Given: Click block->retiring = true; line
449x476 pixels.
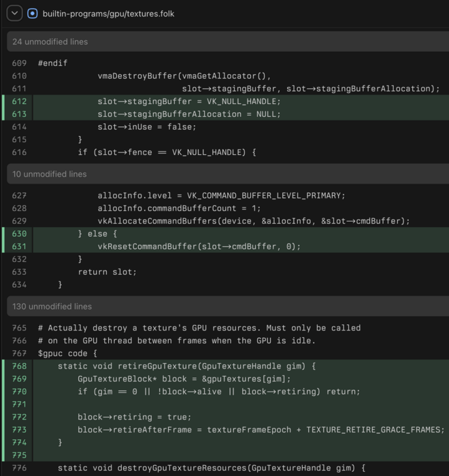Looking at the screenshot, I should pos(135,417).
